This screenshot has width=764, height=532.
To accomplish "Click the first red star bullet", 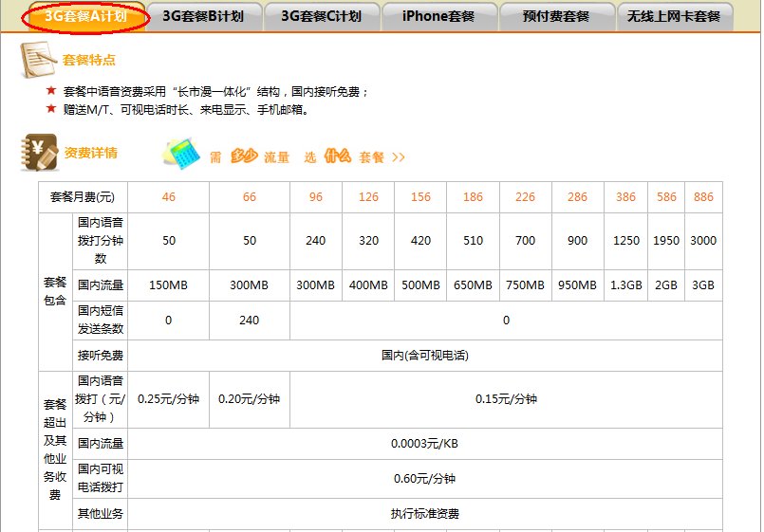I will click(x=51, y=90).
